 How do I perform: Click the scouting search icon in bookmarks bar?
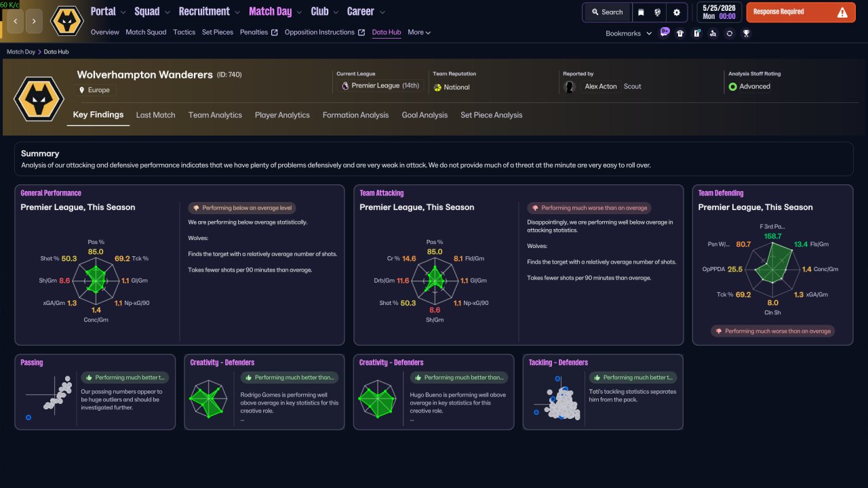pyautogui.click(x=713, y=33)
